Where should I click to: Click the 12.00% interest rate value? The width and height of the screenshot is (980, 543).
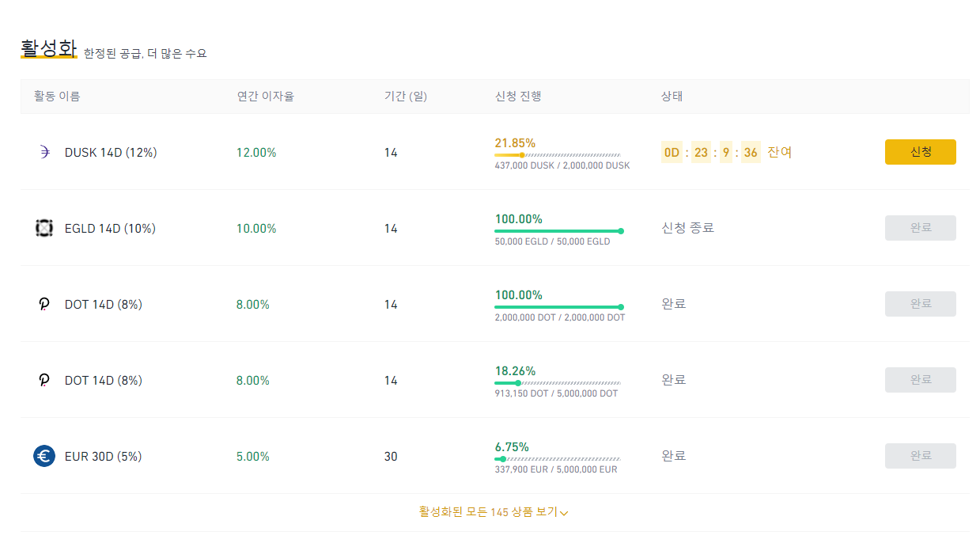click(x=256, y=153)
